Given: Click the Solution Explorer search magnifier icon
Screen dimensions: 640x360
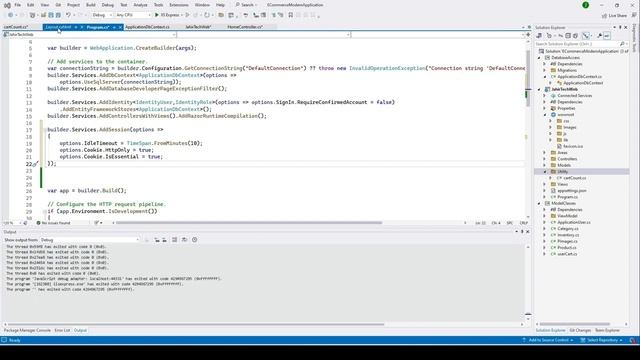Looking at the screenshot, I should [622, 44].
